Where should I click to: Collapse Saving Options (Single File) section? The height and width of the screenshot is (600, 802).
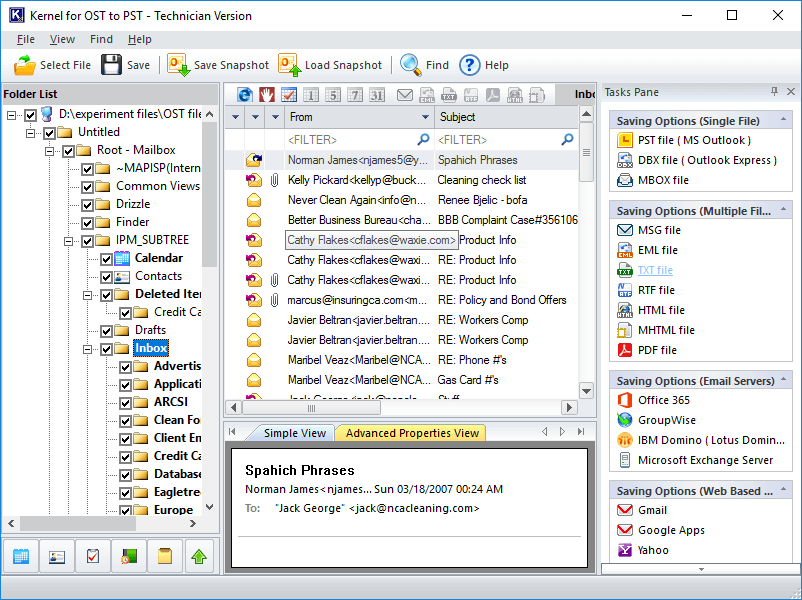tap(783, 120)
